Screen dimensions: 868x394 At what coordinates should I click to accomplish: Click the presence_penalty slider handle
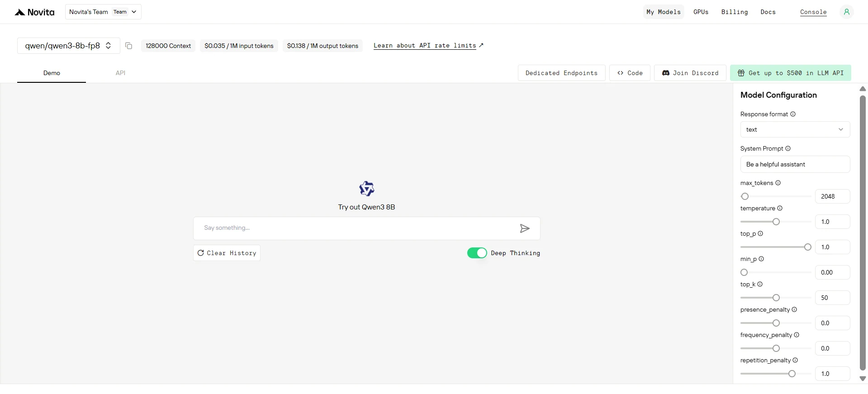point(776,323)
